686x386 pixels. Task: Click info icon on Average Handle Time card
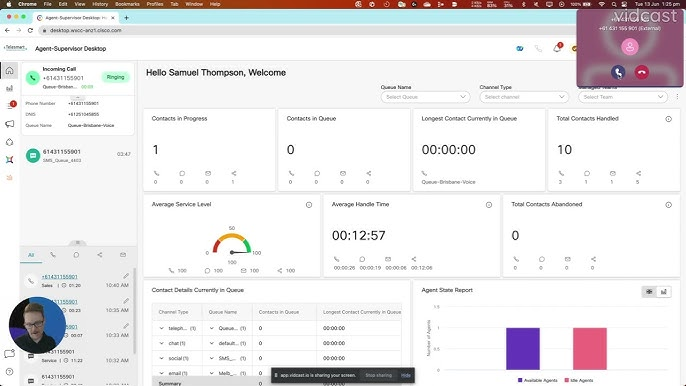pyautogui.click(x=489, y=205)
